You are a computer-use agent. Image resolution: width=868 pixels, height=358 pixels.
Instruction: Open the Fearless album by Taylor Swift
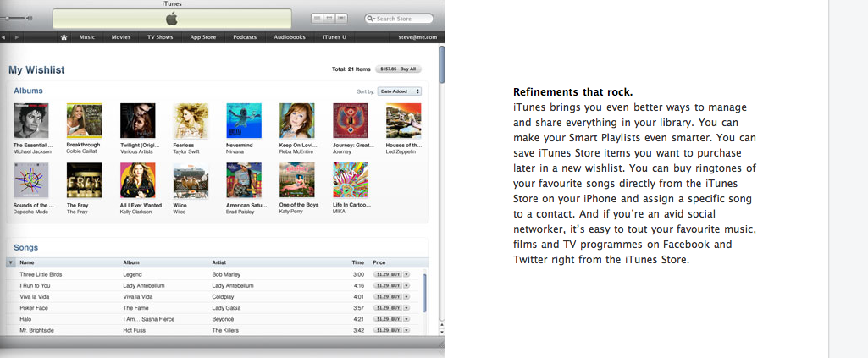point(191,120)
